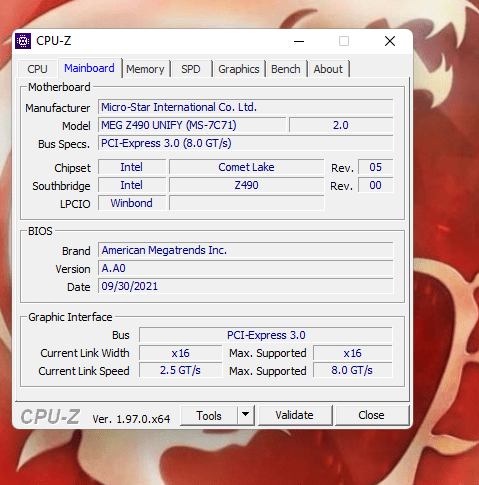Click the CPU-Z app icon in title bar

click(23, 41)
